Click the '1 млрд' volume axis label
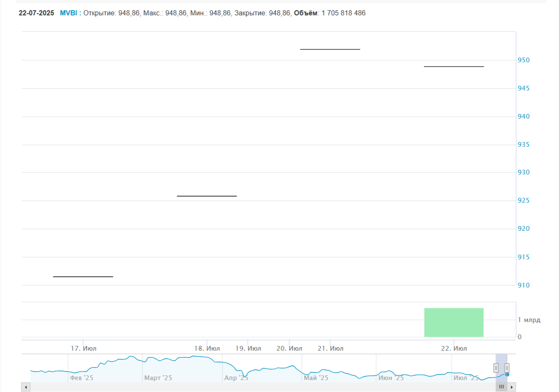 coord(529,320)
